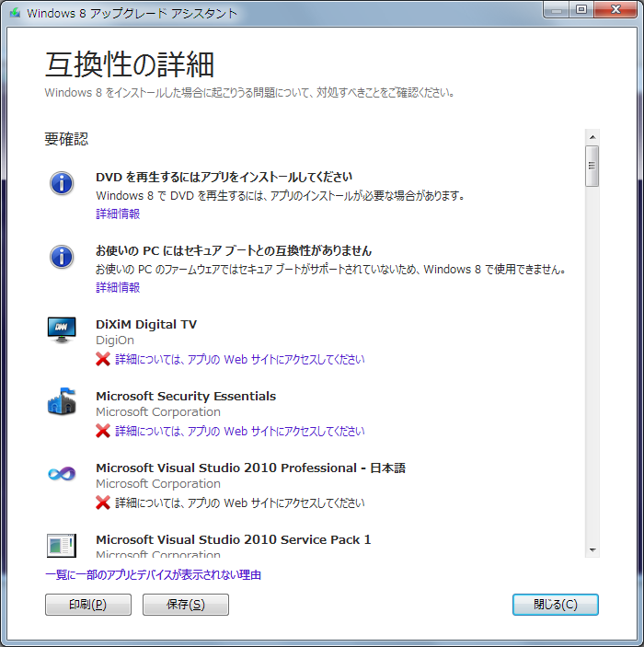Click the Microsoft Security Essentials castle icon

62,401
